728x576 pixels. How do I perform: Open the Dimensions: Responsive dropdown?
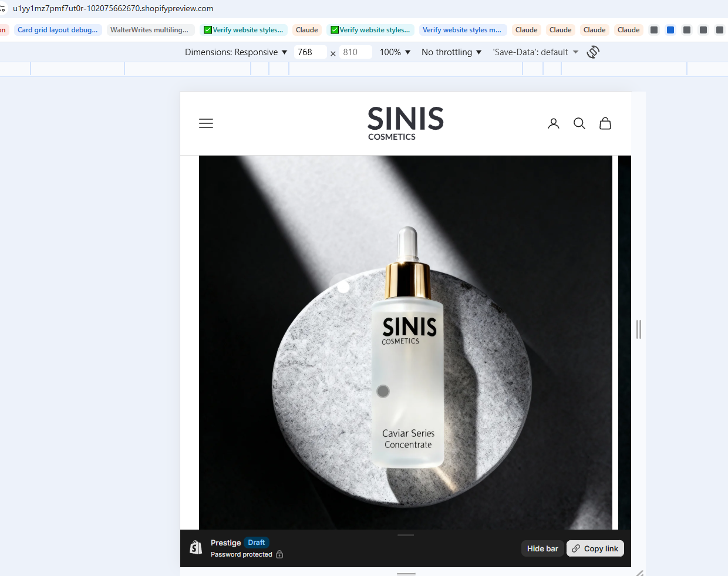(x=236, y=52)
